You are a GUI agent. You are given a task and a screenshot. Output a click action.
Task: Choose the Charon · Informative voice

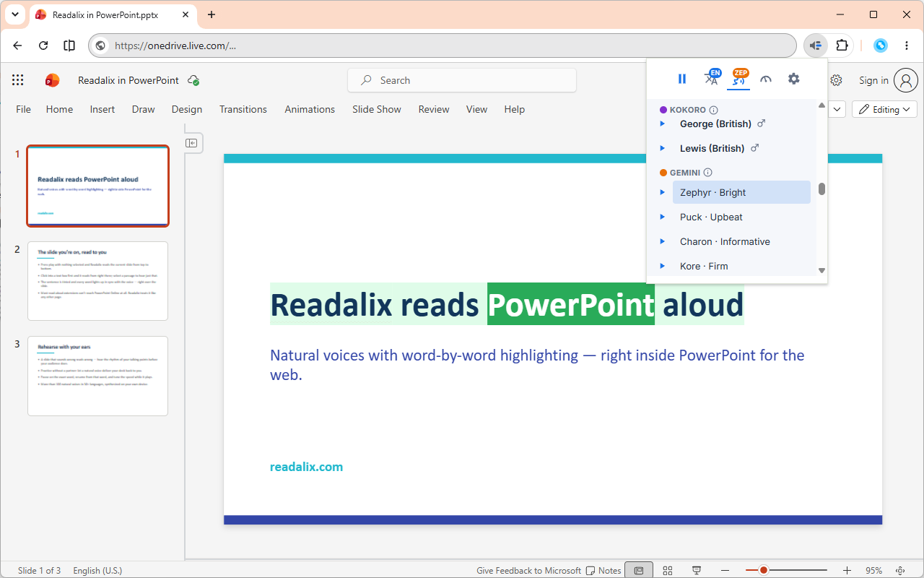[741, 241]
